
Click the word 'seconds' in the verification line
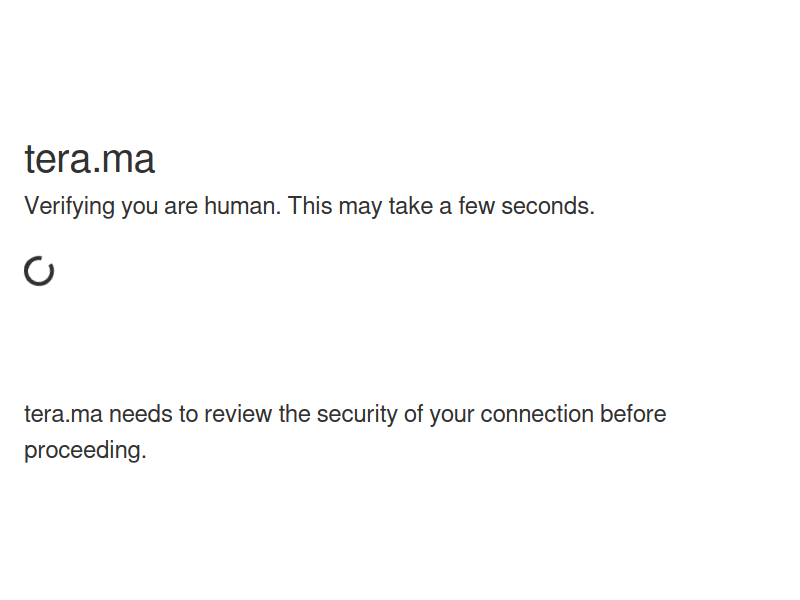tap(548, 206)
